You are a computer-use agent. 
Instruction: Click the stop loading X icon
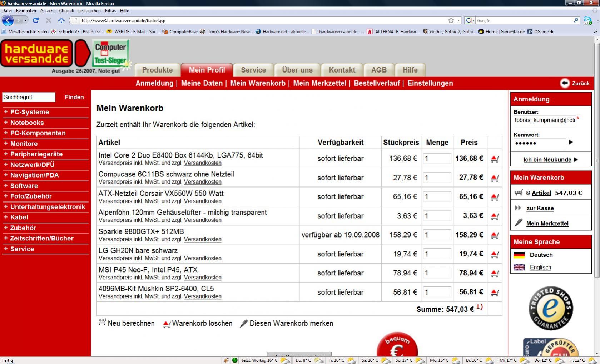point(49,20)
